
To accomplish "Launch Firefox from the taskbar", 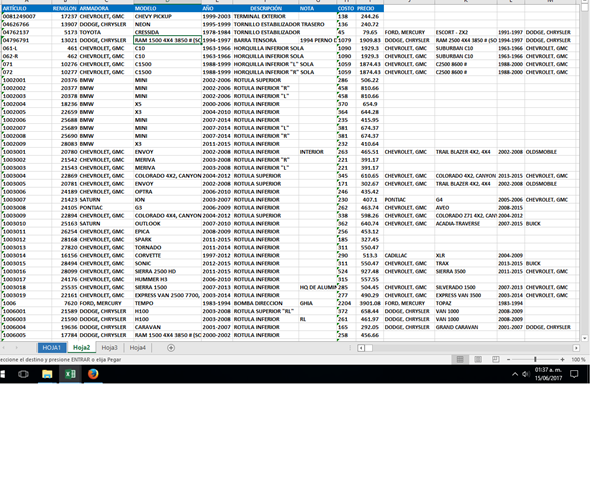I will pyautogui.click(x=93, y=374).
